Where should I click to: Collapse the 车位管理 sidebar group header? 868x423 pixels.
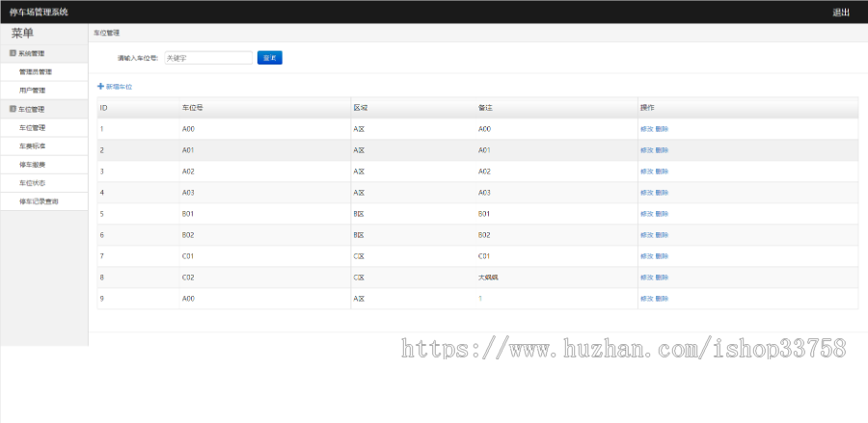pos(43,110)
